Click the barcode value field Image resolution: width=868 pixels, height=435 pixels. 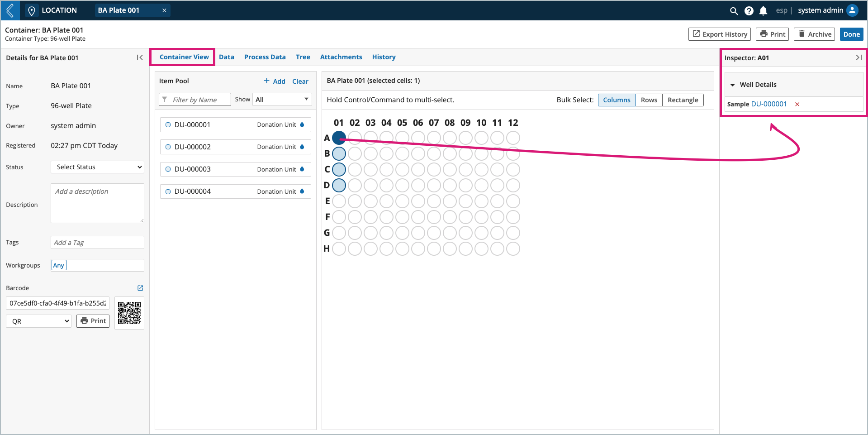(57, 303)
